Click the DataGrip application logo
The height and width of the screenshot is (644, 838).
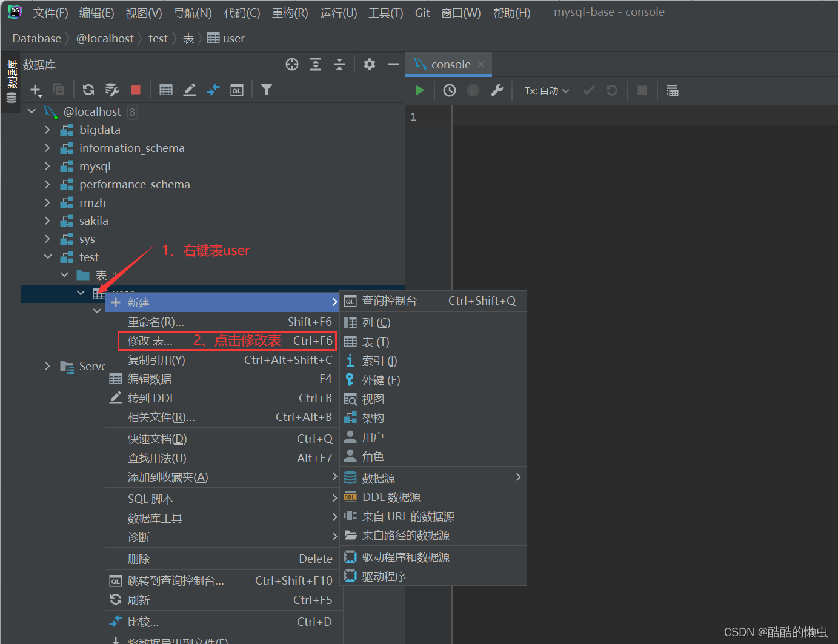[x=15, y=12]
